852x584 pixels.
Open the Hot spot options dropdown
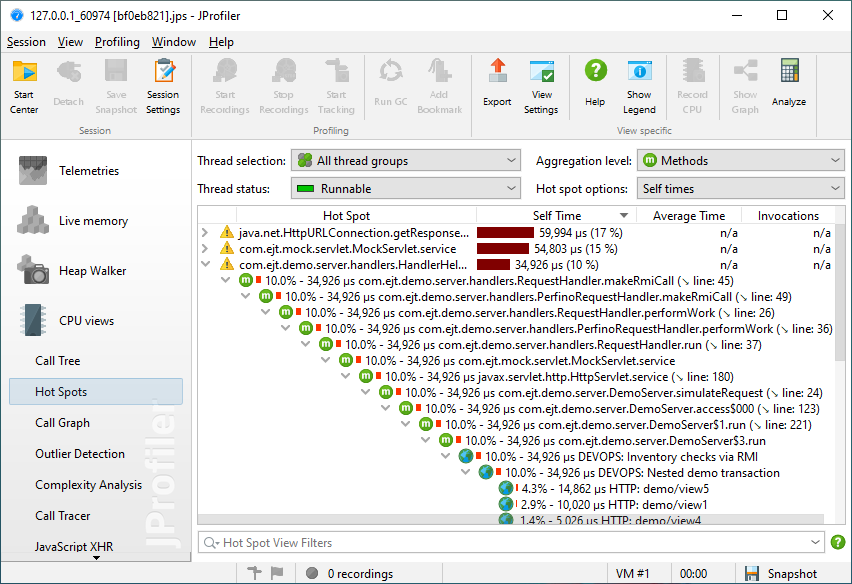(x=741, y=189)
